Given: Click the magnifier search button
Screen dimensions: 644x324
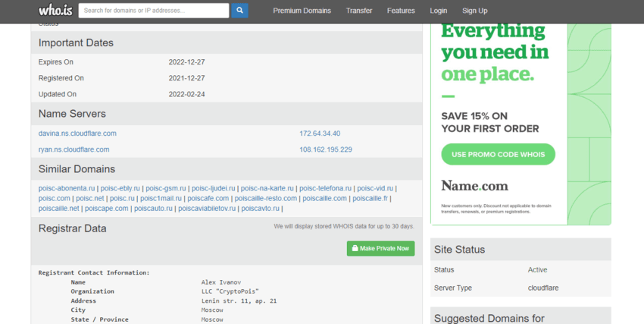Looking at the screenshot, I should click(x=240, y=11).
